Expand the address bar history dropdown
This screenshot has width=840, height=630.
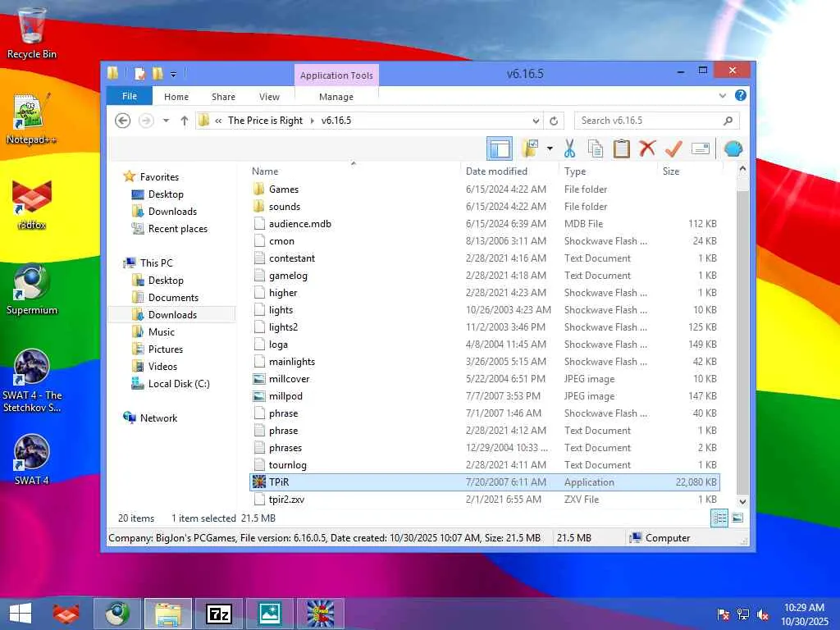coord(536,121)
